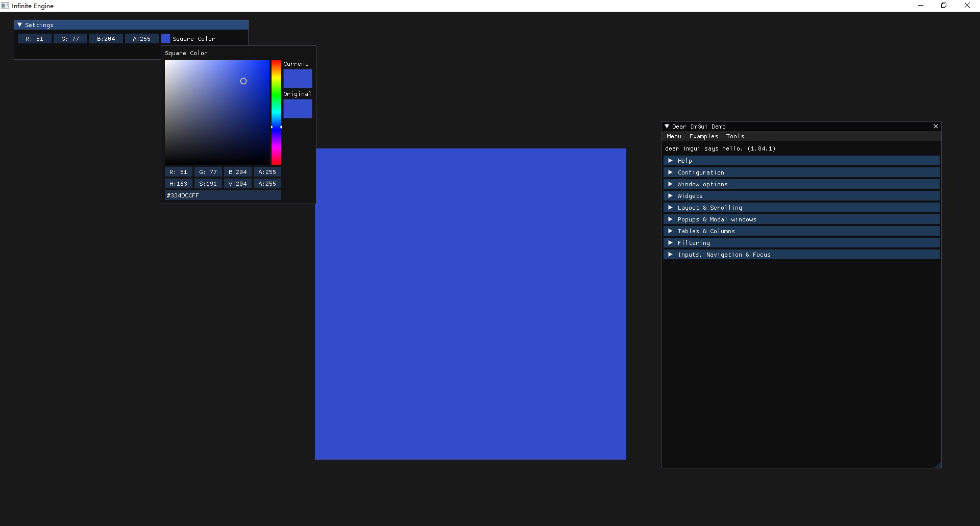The height and width of the screenshot is (526, 980).
Task: Click the #334DCCFF hex input field
Action: pyautogui.click(x=223, y=195)
